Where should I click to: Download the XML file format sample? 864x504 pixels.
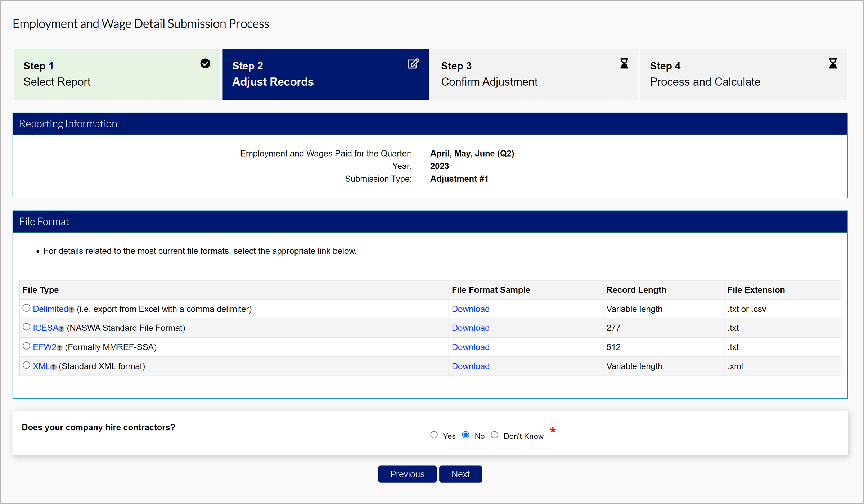[x=470, y=366]
